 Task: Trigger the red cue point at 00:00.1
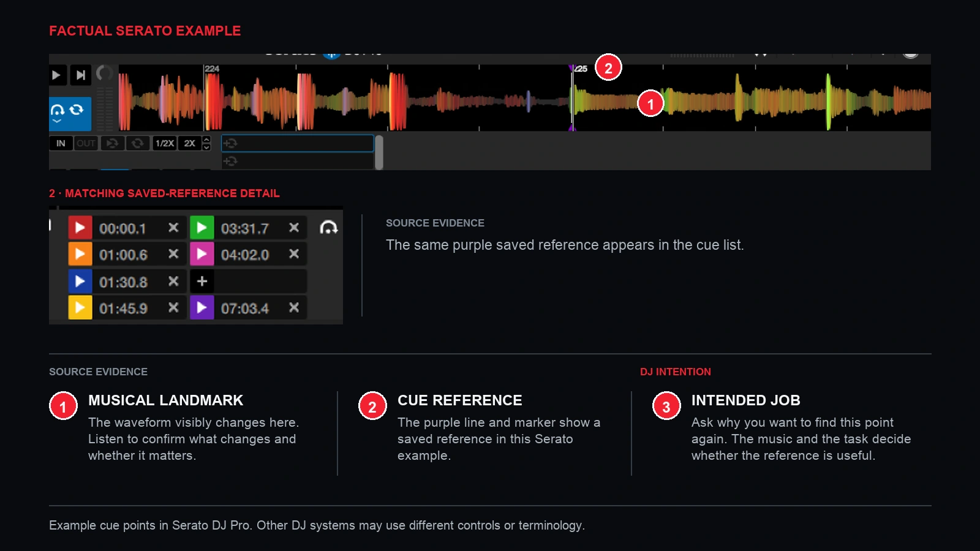click(x=80, y=228)
